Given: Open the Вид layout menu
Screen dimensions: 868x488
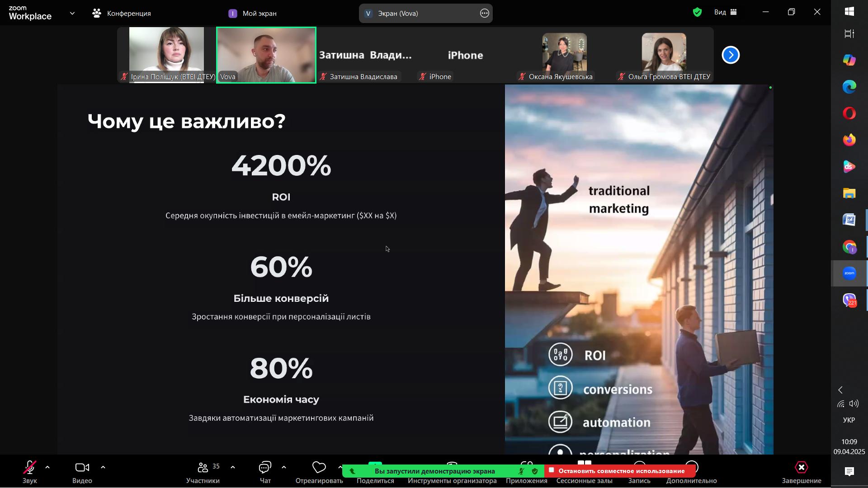Looking at the screenshot, I should (x=725, y=12).
